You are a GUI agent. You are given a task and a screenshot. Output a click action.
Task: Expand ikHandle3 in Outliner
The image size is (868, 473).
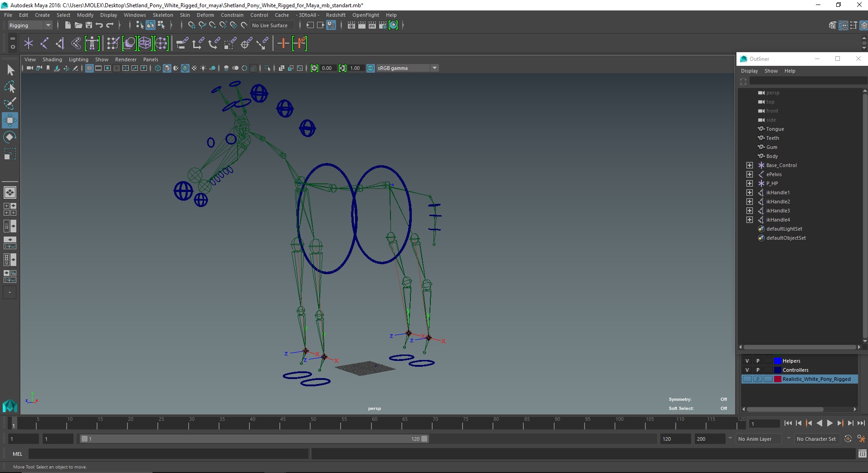[750, 211]
